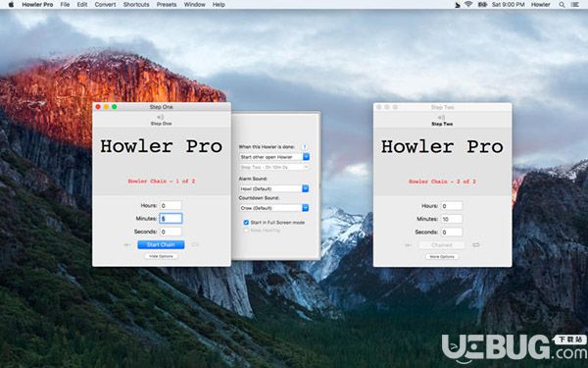Open the Convert menu

105,5
